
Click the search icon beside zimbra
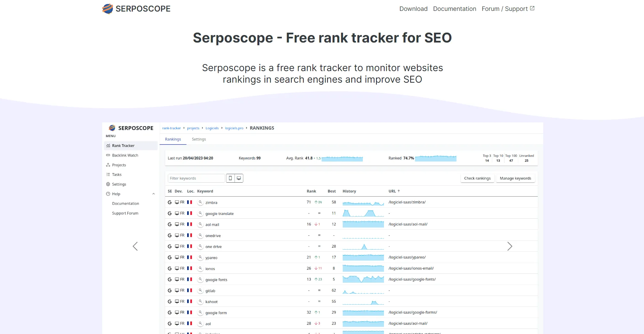(x=200, y=202)
